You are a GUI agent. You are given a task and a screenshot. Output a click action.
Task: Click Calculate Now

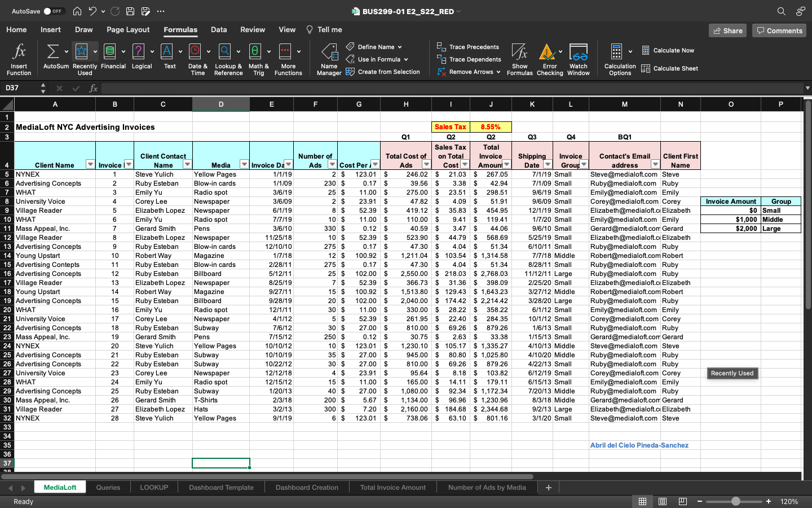(668, 50)
